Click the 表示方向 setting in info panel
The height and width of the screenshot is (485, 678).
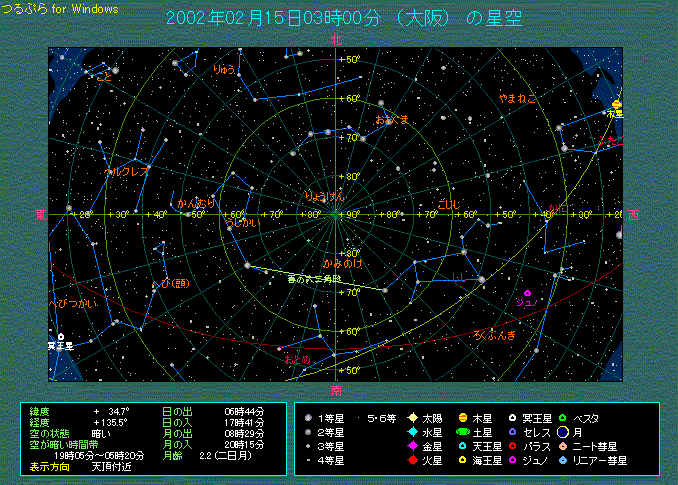click(49, 466)
